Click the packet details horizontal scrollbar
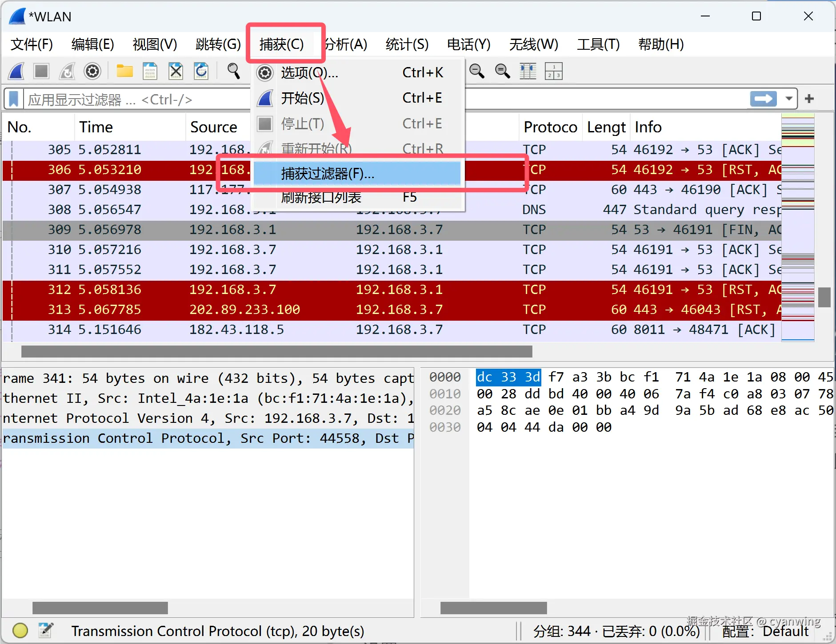This screenshot has height=644, width=836. click(100, 608)
